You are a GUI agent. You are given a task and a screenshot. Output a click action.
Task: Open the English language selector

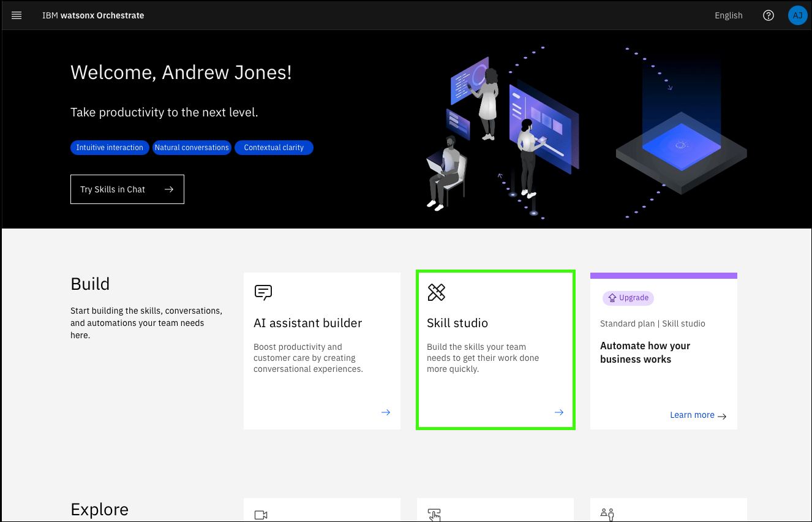pos(728,15)
